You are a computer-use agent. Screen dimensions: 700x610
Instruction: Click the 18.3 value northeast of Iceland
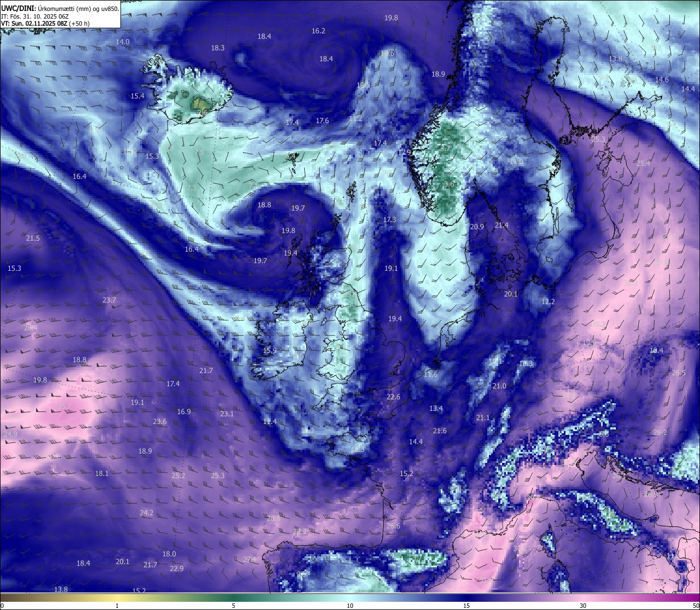tap(218, 48)
